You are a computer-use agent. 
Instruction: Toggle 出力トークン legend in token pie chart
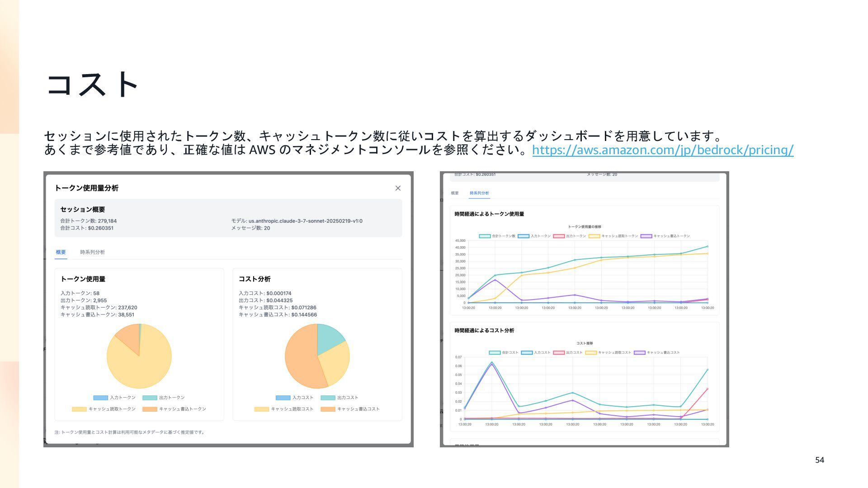(x=164, y=398)
